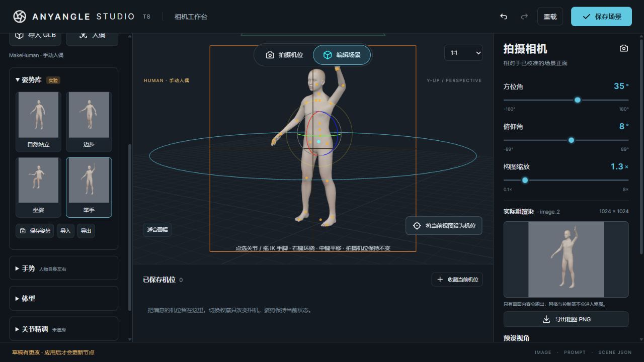The width and height of the screenshot is (644, 362).
Task: Click the plus icon on 收藏当前机位
Action: tap(440, 280)
